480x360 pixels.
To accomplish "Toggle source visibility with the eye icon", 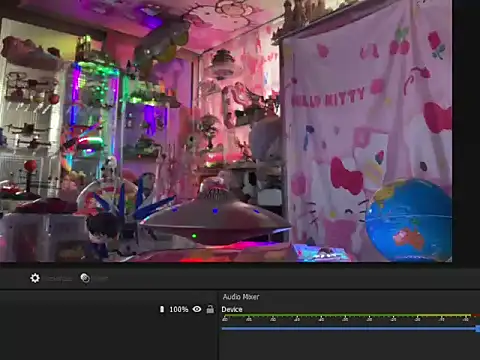I will pyautogui.click(x=197, y=309).
